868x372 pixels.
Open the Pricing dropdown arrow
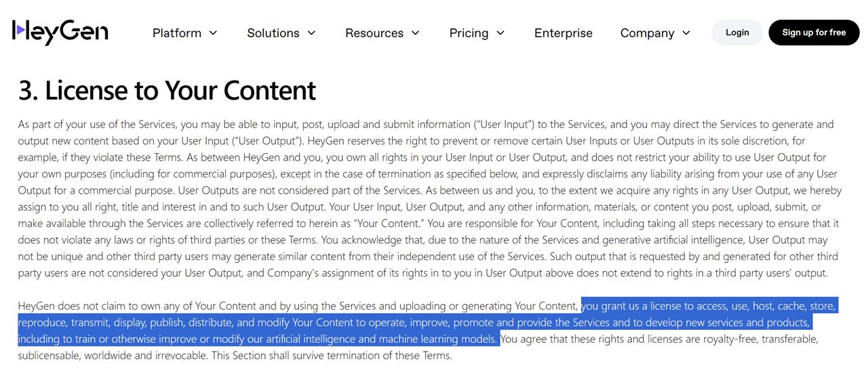[x=500, y=33]
